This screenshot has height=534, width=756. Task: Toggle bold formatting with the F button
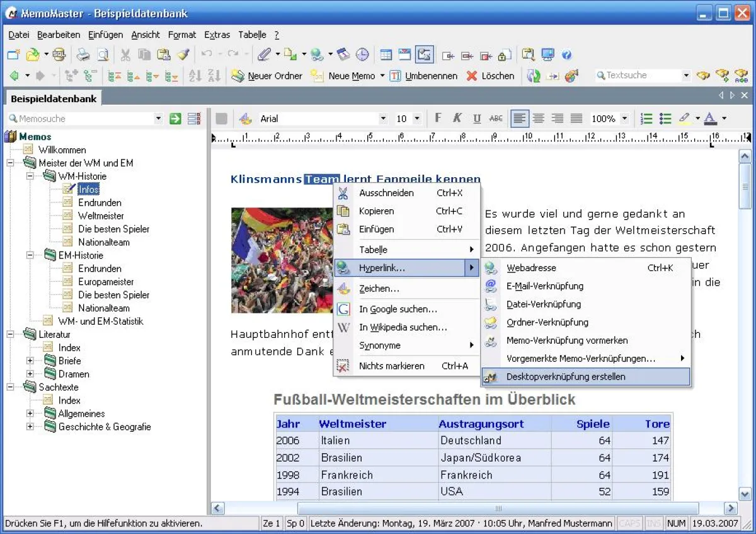pyautogui.click(x=438, y=118)
